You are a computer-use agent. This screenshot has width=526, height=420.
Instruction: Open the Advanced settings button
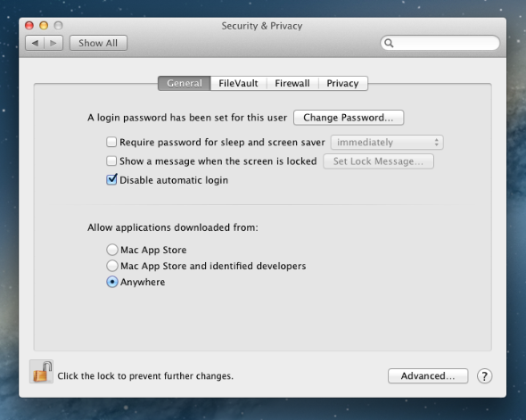pyautogui.click(x=428, y=376)
